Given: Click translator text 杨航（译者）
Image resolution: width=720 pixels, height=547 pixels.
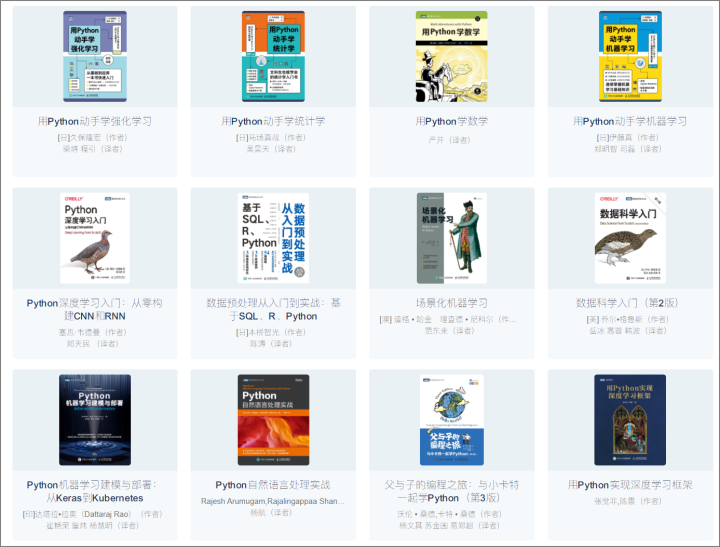Looking at the screenshot, I should point(271,513).
